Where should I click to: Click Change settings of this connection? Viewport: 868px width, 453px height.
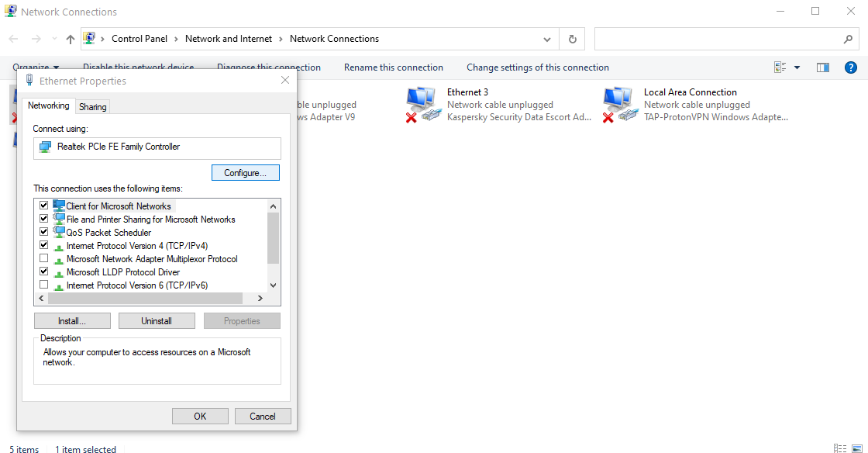tap(538, 67)
